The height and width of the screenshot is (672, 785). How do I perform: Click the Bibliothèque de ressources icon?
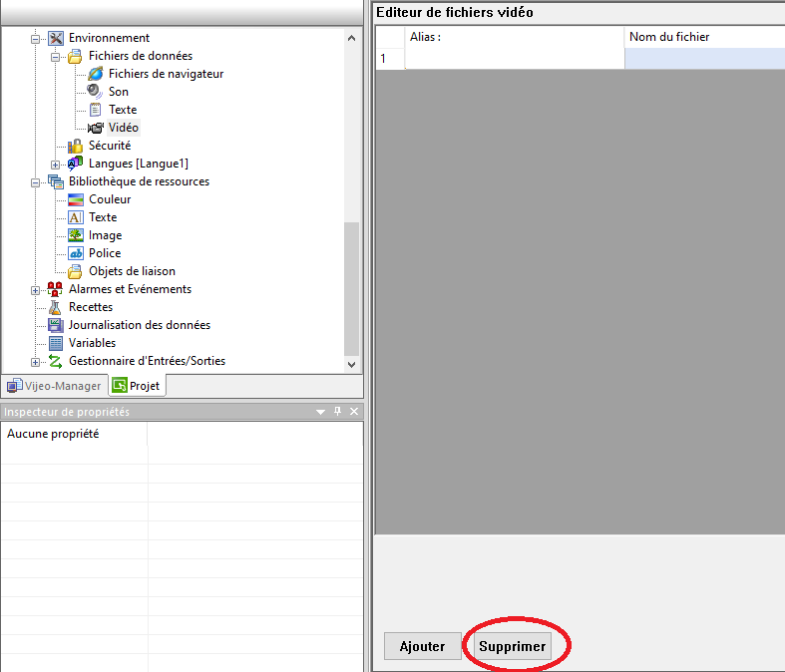pos(56,181)
